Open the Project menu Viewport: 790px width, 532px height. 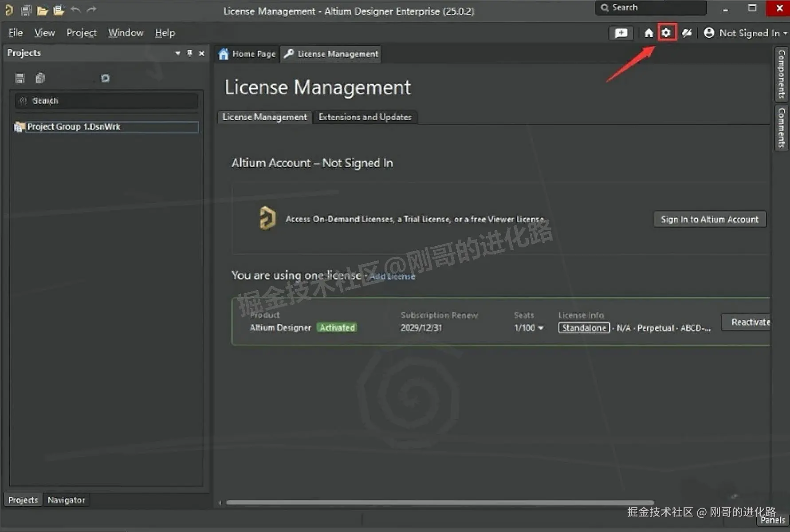click(81, 33)
